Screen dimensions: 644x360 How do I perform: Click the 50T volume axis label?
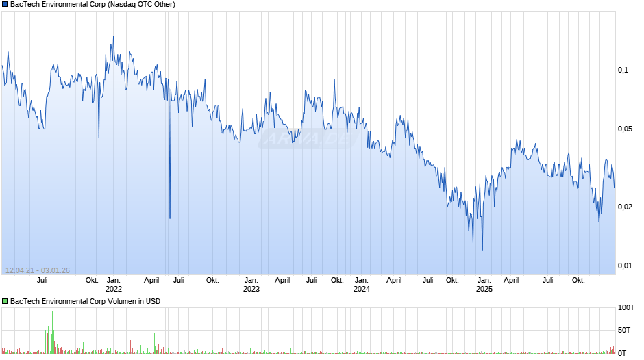tap(624, 331)
